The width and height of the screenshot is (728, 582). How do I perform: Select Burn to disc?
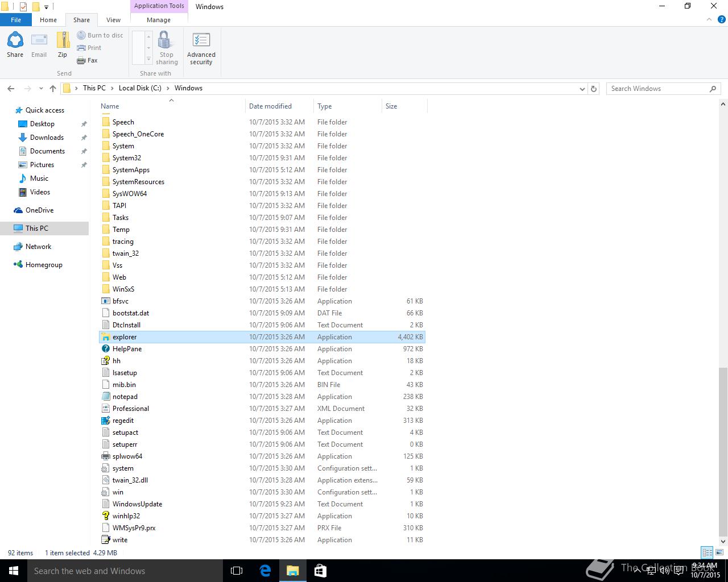pos(100,35)
